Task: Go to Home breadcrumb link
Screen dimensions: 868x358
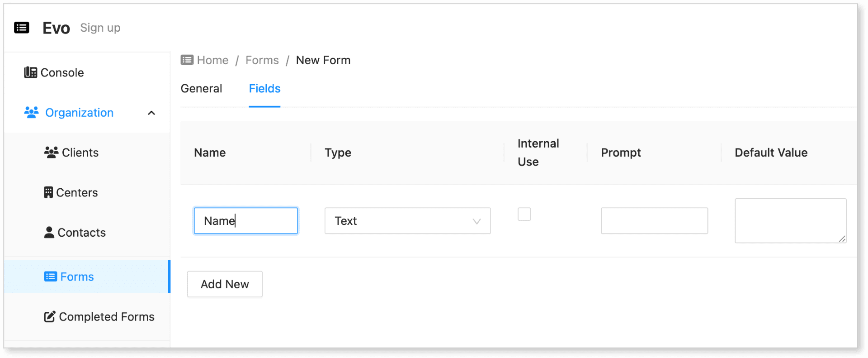Action: click(x=212, y=60)
